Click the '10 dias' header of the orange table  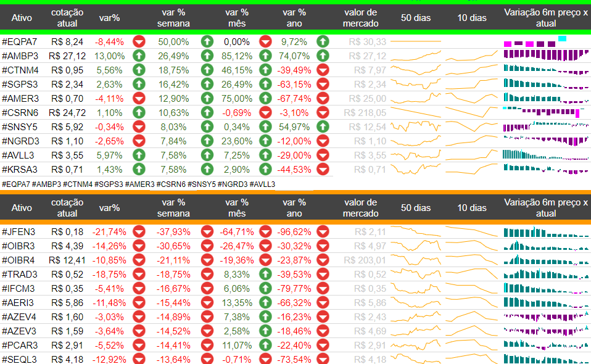click(x=471, y=208)
